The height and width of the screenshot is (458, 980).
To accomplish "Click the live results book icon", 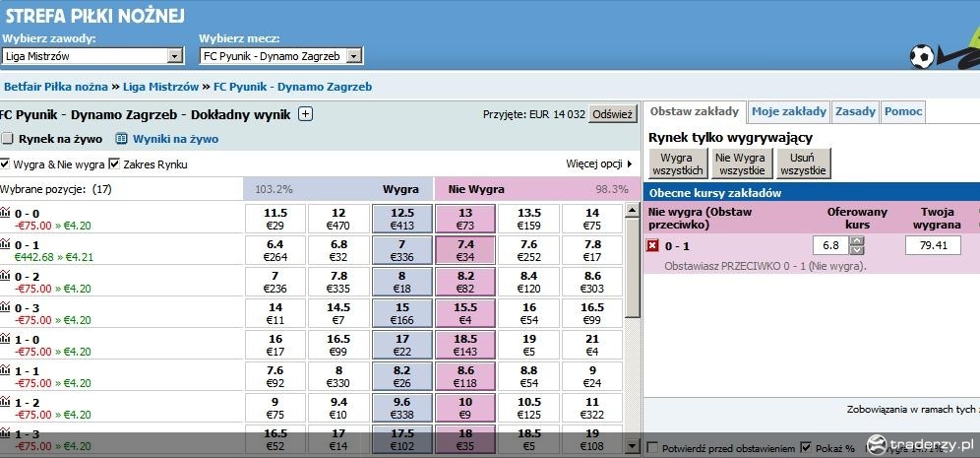I will tap(121, 138).
